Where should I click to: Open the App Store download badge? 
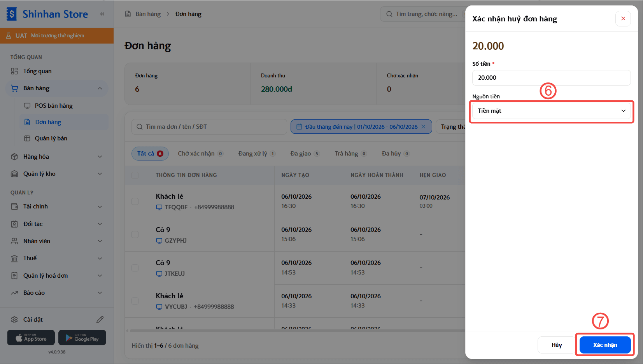pos(31,338)
